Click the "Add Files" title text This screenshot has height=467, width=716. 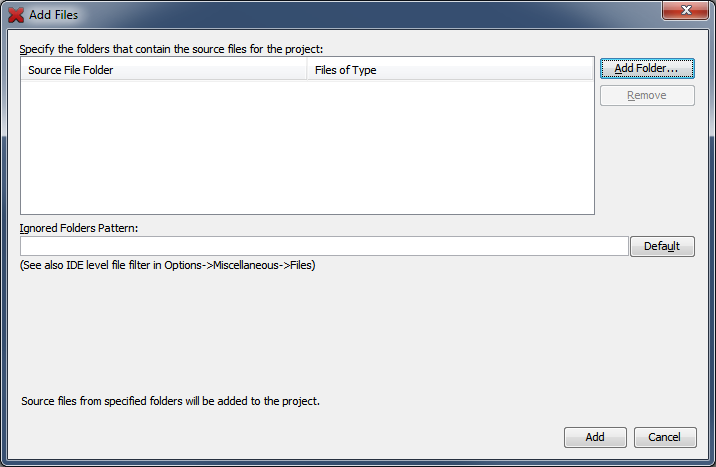[54, 15]
